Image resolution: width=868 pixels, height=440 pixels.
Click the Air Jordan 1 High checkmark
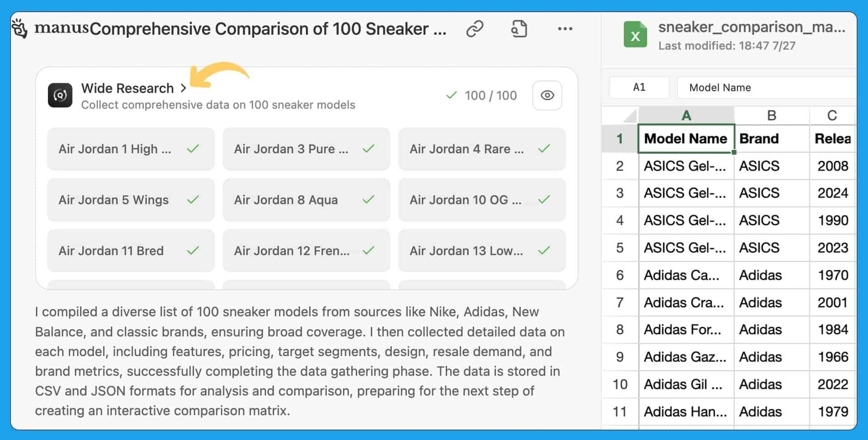pyautogui.click(x=193, y=149)
